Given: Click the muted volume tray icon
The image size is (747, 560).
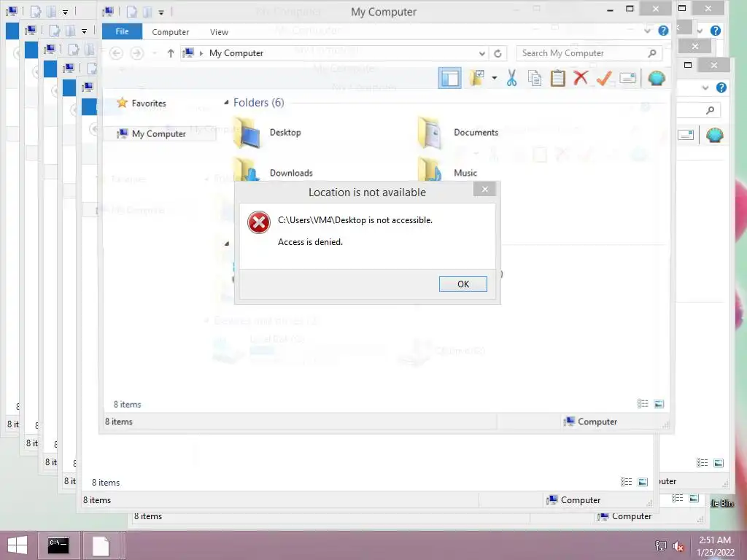Looking at the screenshot, I should tap(678, 546).
